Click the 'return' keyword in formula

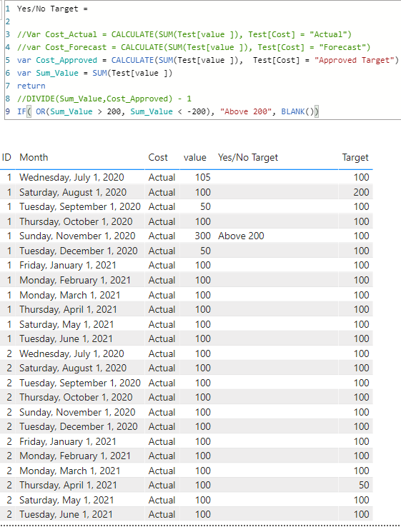(31, 86)
